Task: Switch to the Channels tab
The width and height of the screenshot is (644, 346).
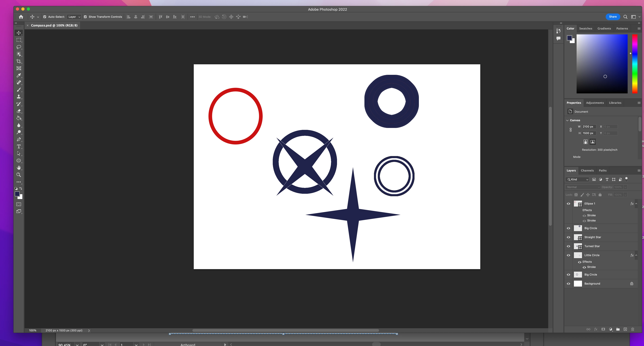Action: [x=587, y=171]
